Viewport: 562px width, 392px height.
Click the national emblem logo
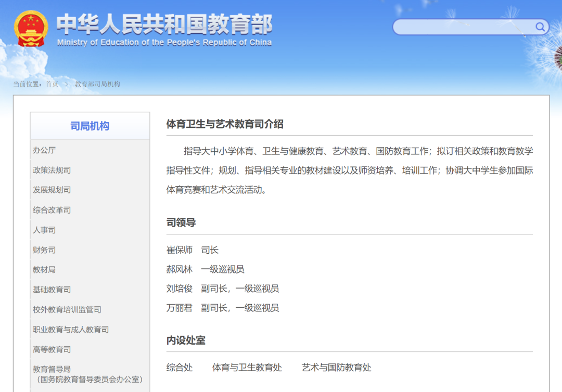point(31,29)
